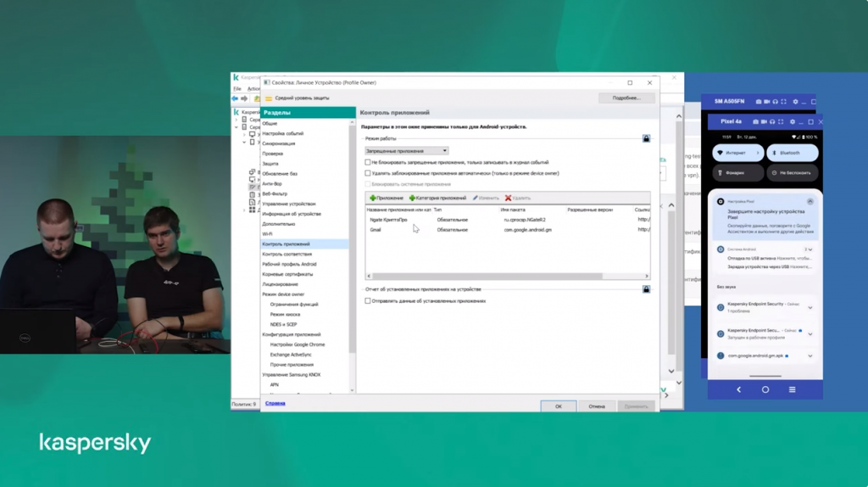The width and height of the screenshot is (868, 487).
Task: Click SM A505FN window fullscreen icon
Action: pyautogui.click(x=783, y=102)
